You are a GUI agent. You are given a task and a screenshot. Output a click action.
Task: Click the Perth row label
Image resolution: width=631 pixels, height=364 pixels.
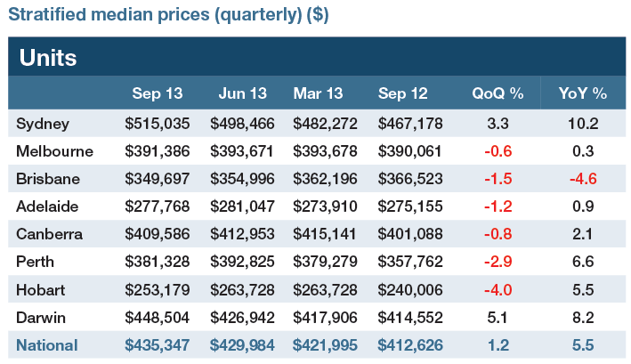tap(36, 262)
